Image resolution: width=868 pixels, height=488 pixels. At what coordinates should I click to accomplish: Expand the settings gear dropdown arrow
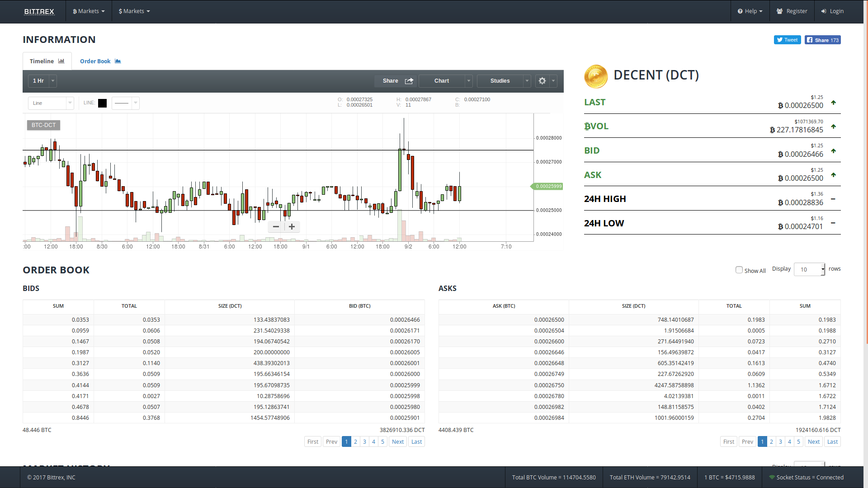pyautogui.click(x=553, y=81)
